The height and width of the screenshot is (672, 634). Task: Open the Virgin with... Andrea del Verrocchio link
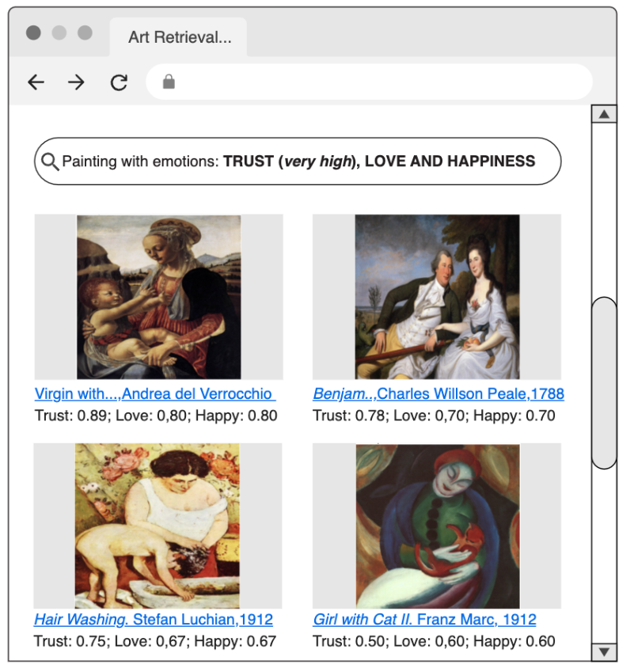pos(154,394)
